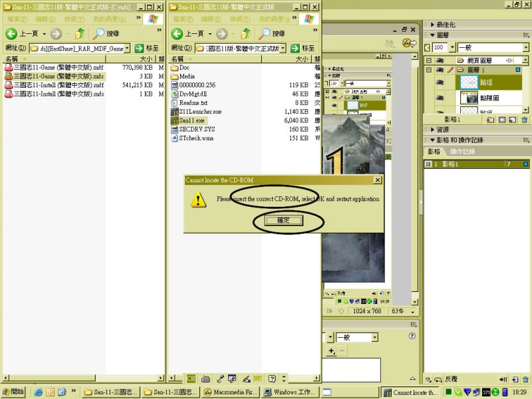Click Back arrow in middle Explorer window
Screen dimensions: 532x399
click(x=177, y=33)
